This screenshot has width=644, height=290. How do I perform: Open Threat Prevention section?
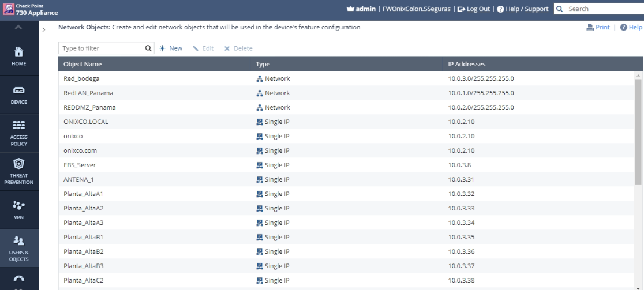pos(19,171)
